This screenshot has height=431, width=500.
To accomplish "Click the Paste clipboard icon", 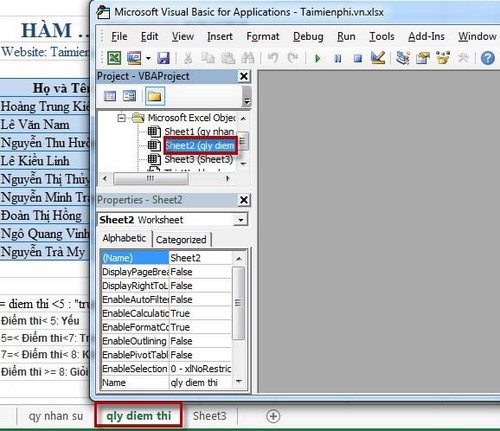I will tap(228, 58).
